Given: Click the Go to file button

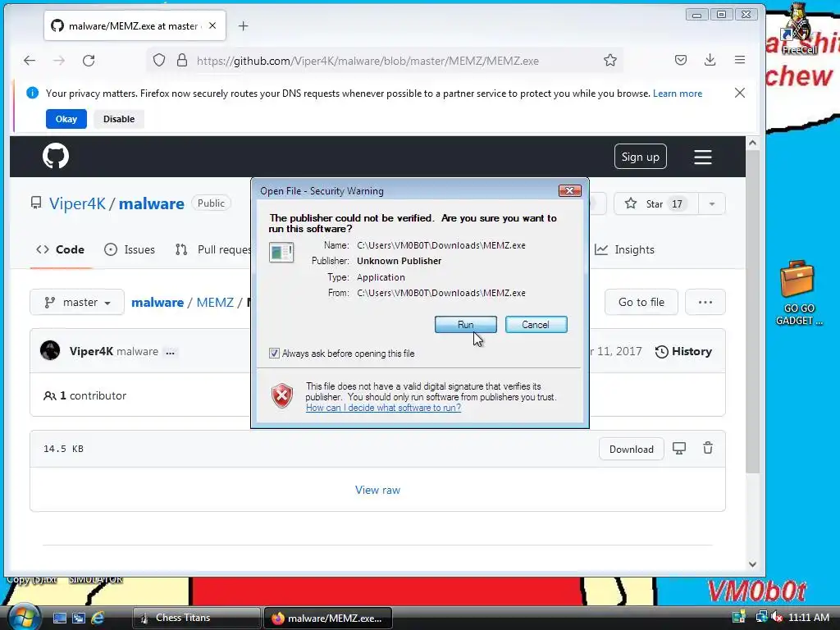Looking at the screenshot, I should (x=641, y=302).
